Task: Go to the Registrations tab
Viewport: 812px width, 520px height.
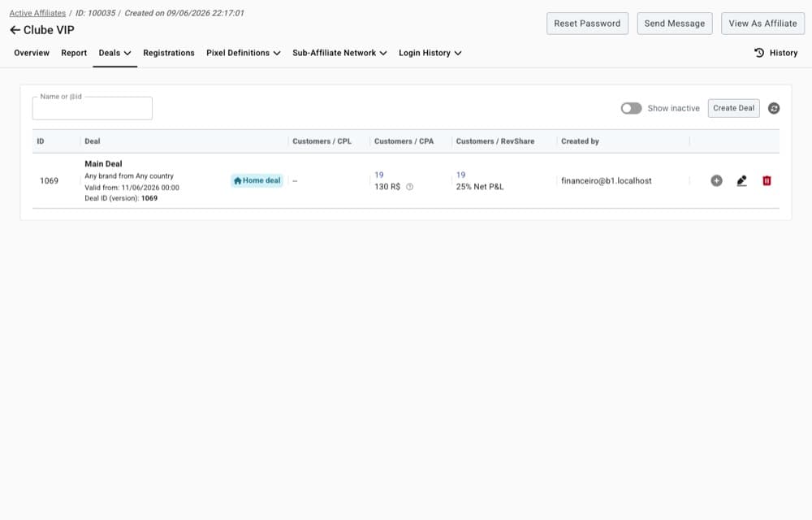Action: (x=169, y=53)
